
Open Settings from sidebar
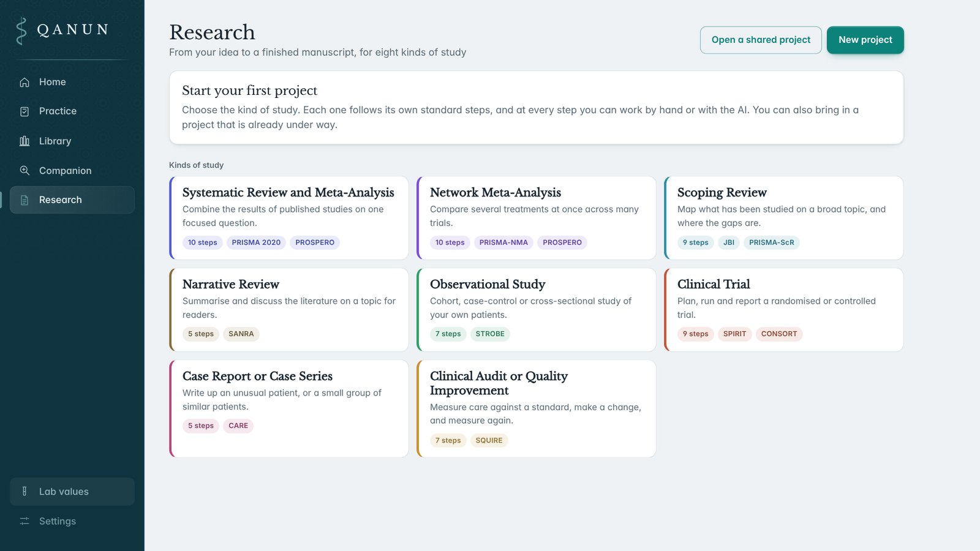tap(72, 521)
